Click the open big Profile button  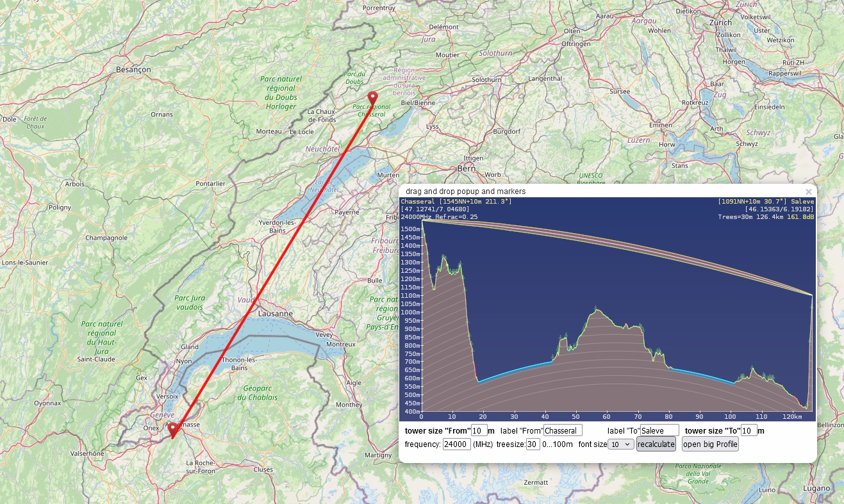709,444
